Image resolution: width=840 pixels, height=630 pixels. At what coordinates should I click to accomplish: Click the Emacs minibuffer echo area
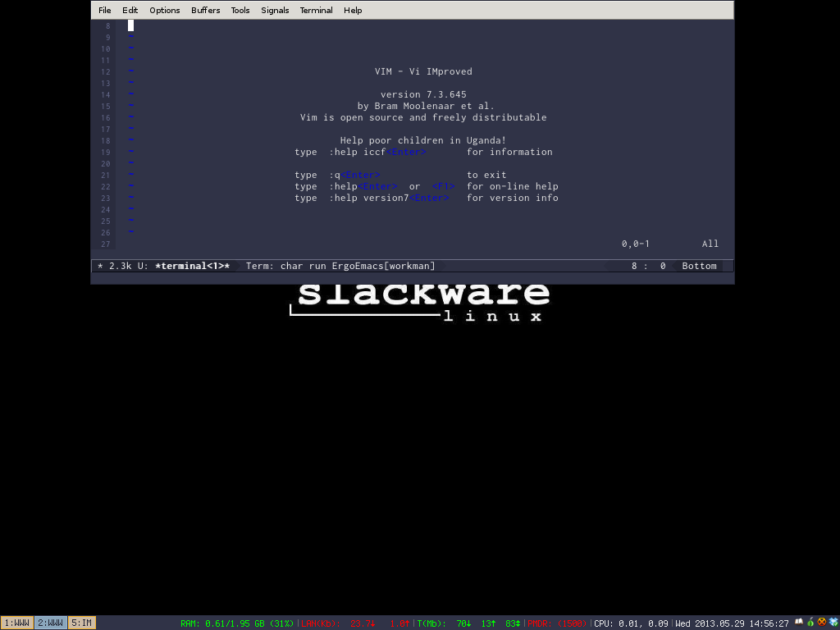(x=413, y=278)
